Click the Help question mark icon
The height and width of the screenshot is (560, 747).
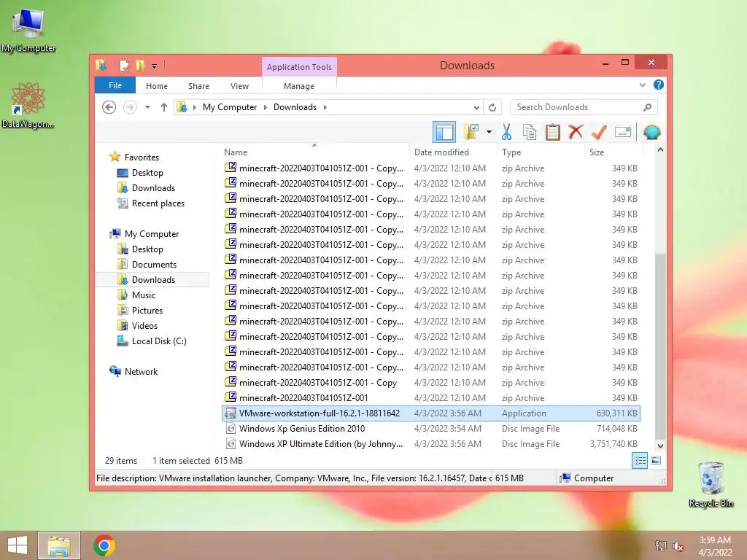coord(659,85)
